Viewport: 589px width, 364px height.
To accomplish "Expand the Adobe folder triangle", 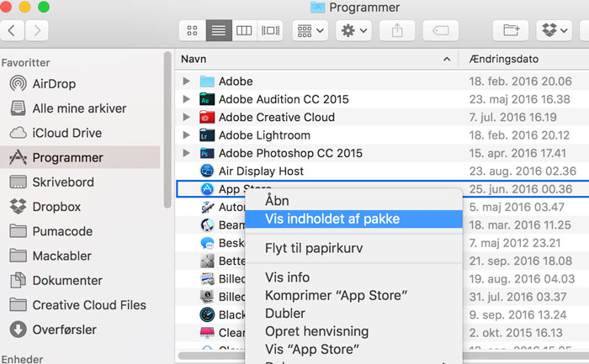I will (x=186, y=81).
